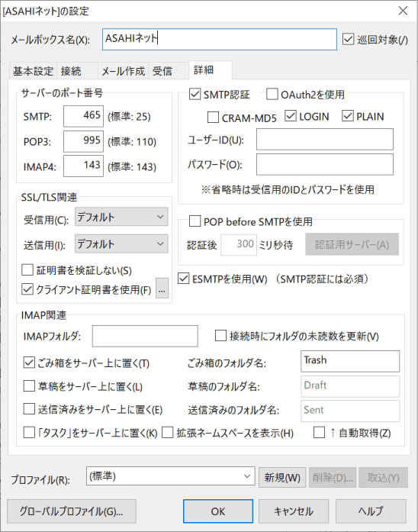Open the 送信用 SSL/TLS dropdown

121,243
